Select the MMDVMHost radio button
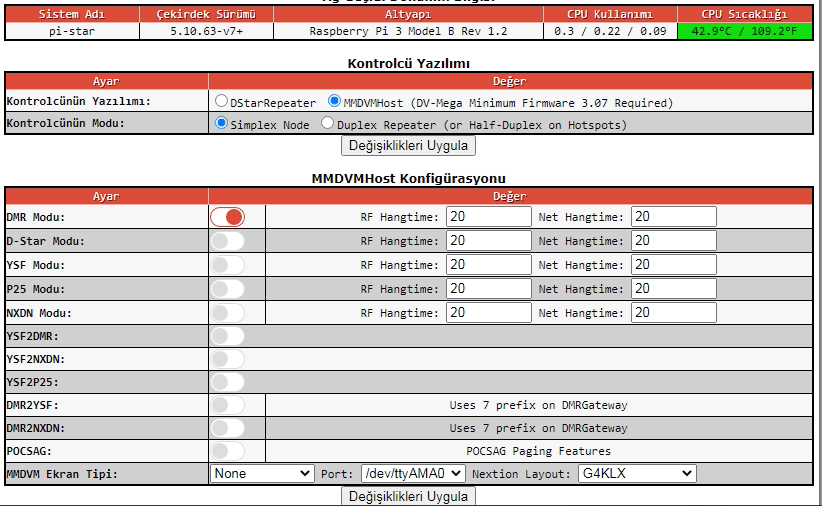The height and width of the screenshot is (506, 822). pyautogui.click(x=335, y=102)
